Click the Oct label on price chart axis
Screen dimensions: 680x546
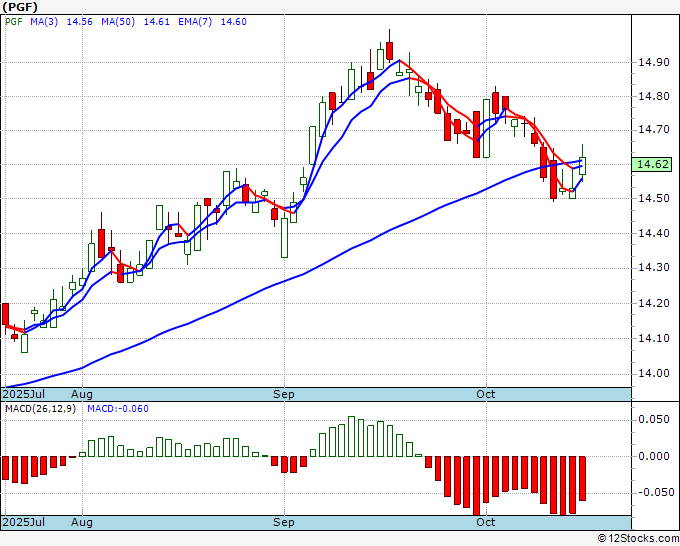click(x=485, y=394)
